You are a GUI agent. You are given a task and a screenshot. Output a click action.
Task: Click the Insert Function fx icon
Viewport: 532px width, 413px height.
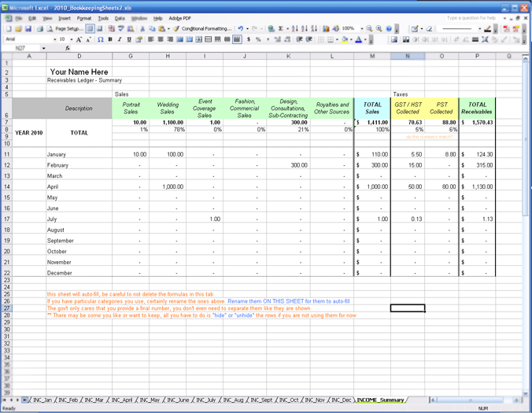coord(68,48)
